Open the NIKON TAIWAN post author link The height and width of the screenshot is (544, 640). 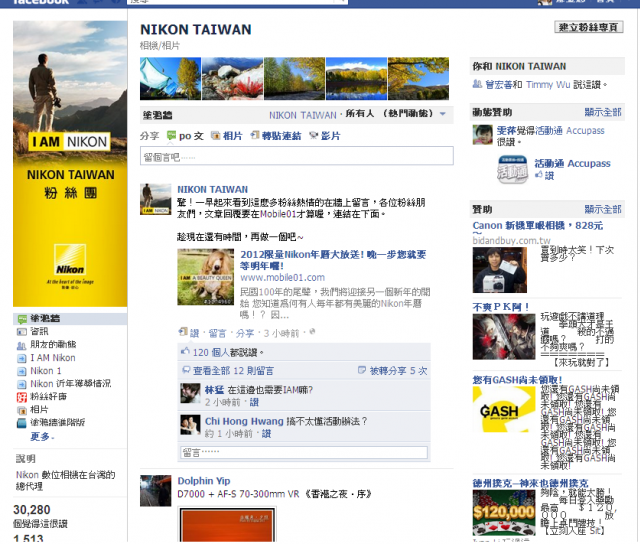(212, 189)
